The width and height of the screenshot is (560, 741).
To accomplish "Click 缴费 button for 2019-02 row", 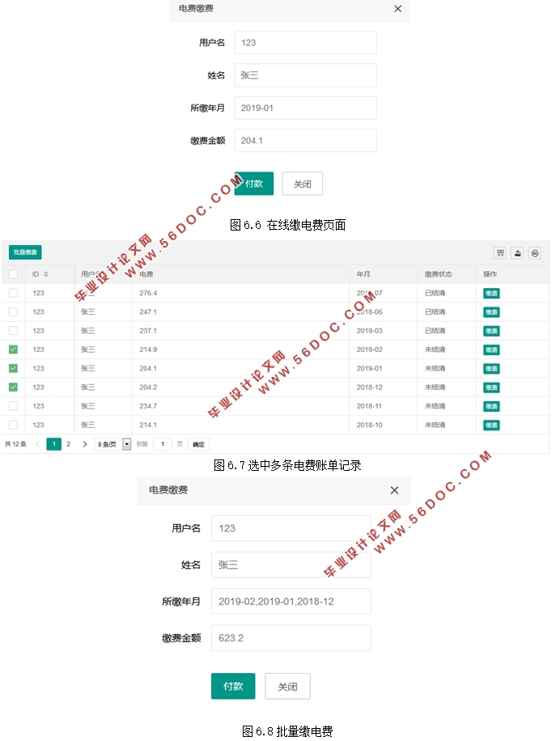I will [x=491, y=349].
